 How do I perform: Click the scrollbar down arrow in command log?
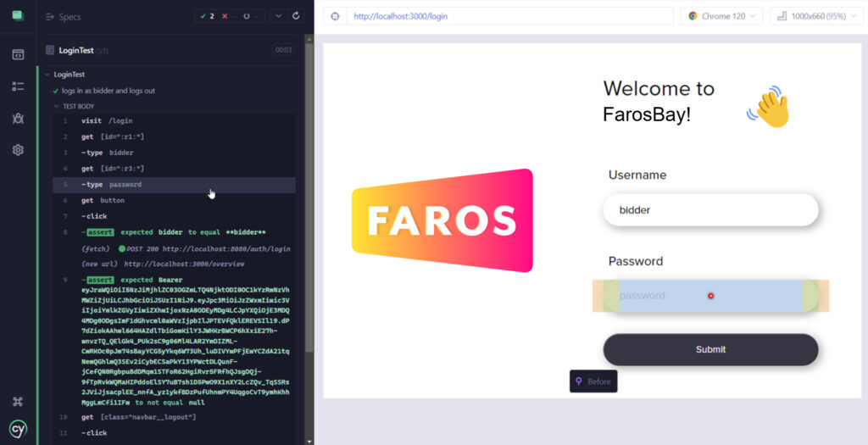309,441
